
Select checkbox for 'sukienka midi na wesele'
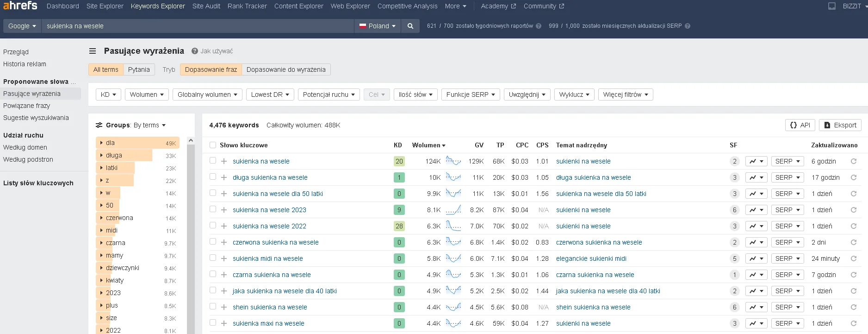point(213,258)
